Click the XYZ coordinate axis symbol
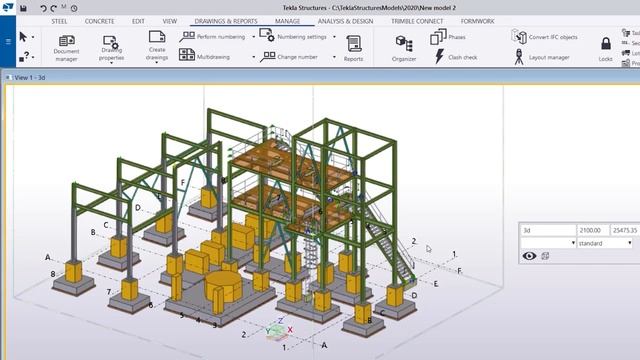This screenshot has width=640, height=360. pos(279,329)
